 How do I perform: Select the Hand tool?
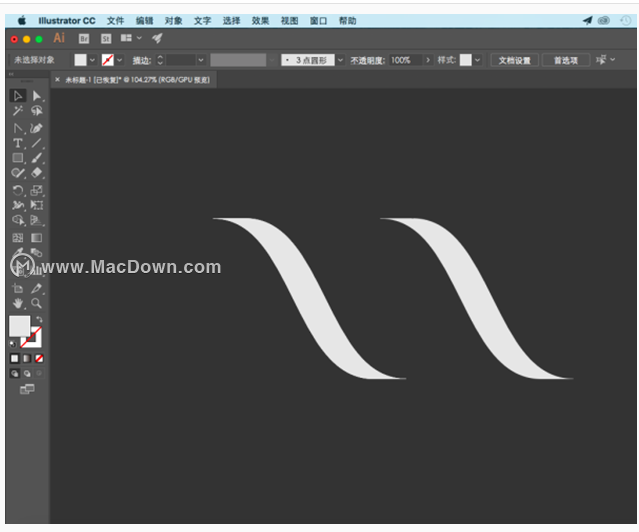tap(18, 303)
